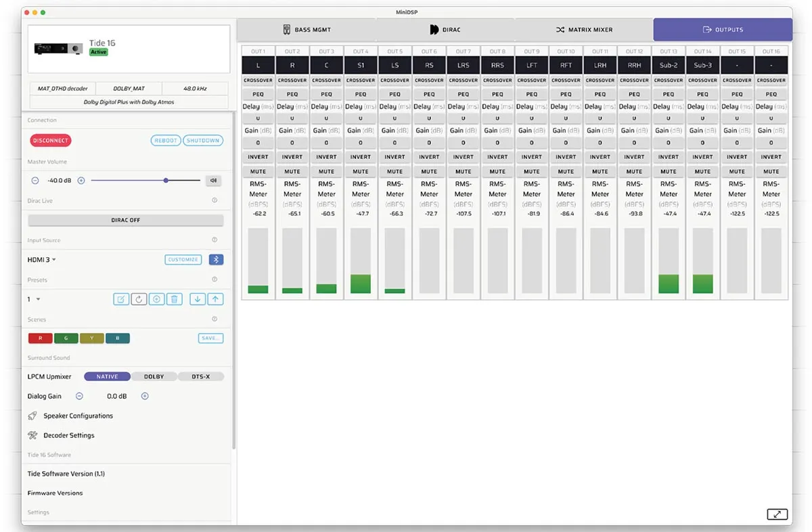Click the preset up arrow icon
Screen dimensions: 812x532
(215, 299)
